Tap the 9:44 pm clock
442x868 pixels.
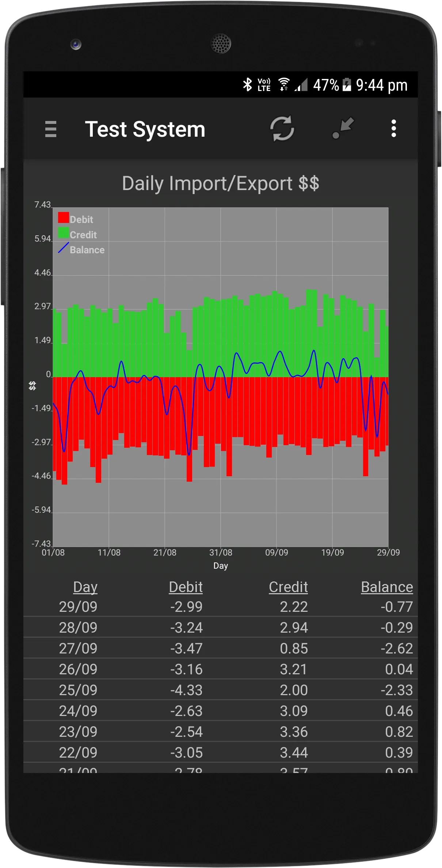(382, 85)
